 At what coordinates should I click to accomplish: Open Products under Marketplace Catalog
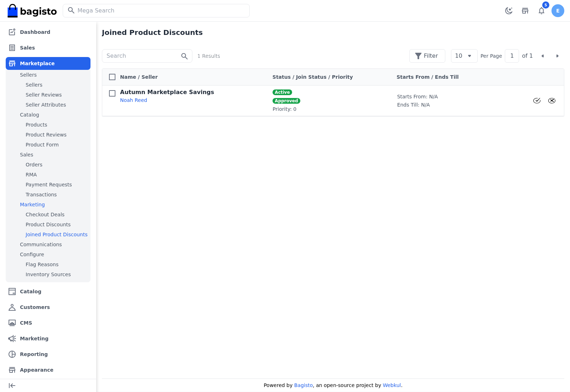(x=36, y=125)
